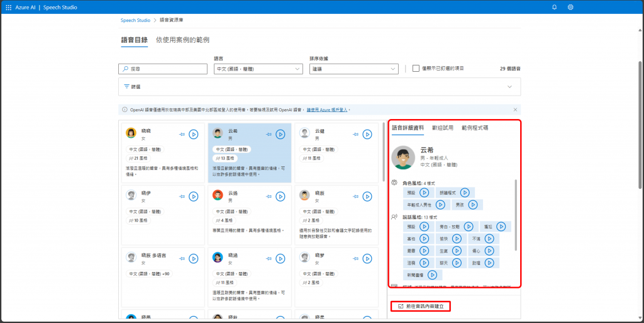Play the 助理 speaking style sample
Viewport: 644px width, 323px height.
pyautogui.click(x=489, y=263)
